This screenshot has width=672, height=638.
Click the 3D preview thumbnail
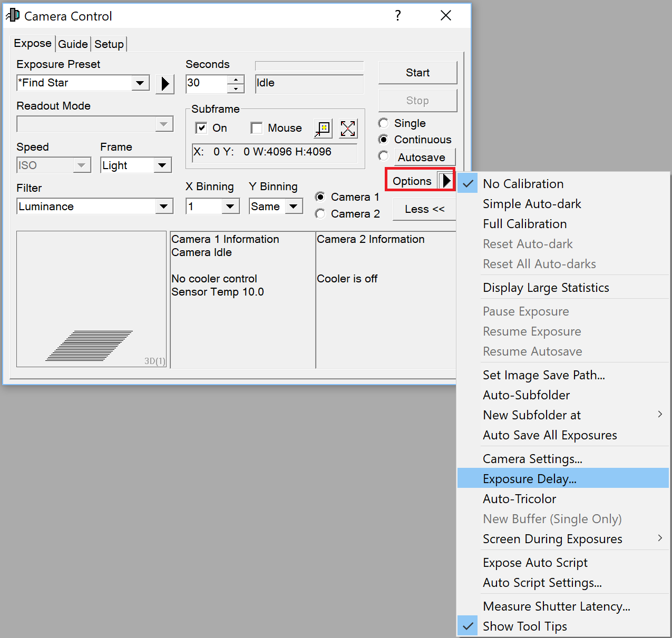(91, 299)
